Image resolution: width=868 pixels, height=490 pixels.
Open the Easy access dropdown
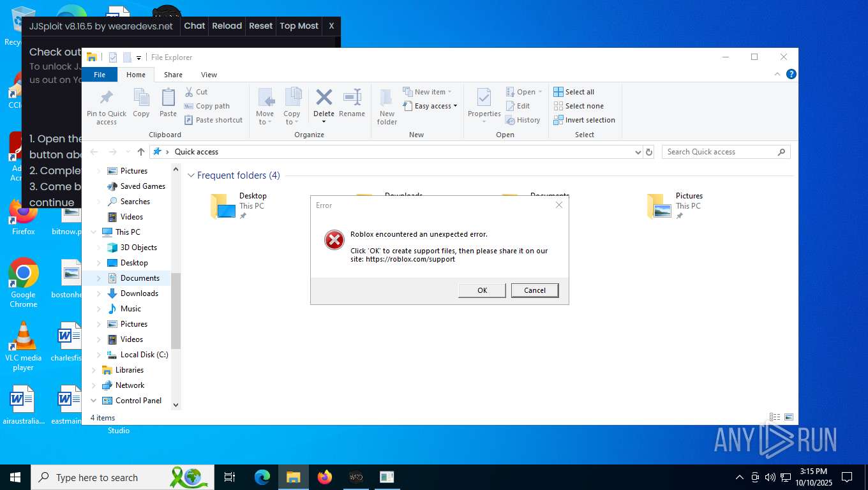[431, 106]
